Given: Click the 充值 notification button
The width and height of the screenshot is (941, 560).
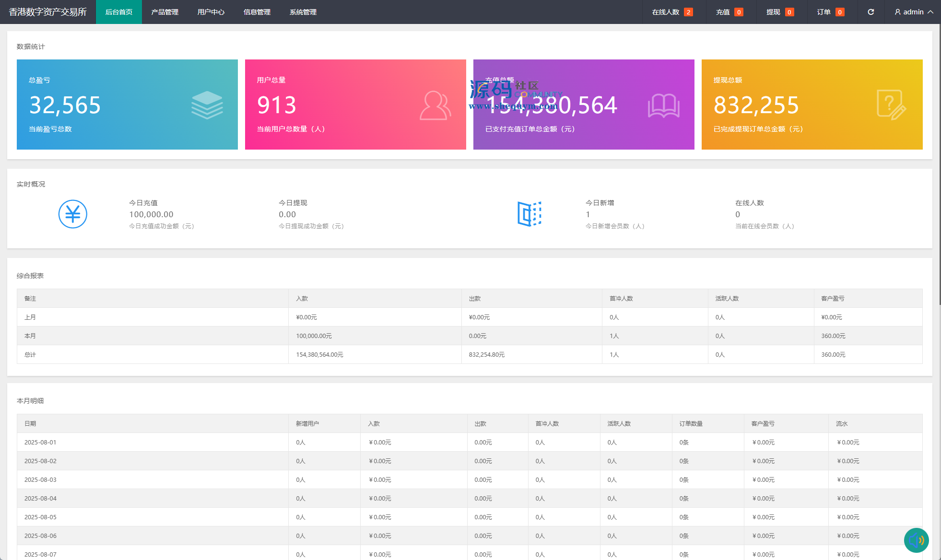Looking at the screenshot, I should pos(729,12).
